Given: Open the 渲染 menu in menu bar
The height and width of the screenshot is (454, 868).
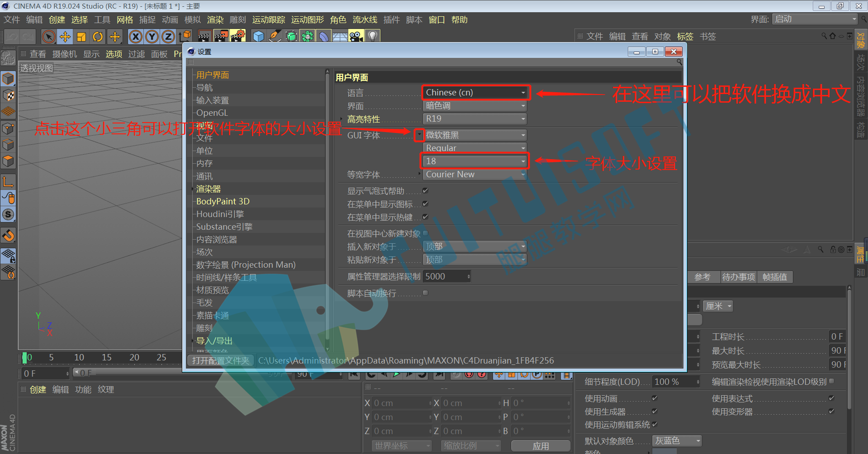Looking at the screenshot, I should click(x=215, y=20).
